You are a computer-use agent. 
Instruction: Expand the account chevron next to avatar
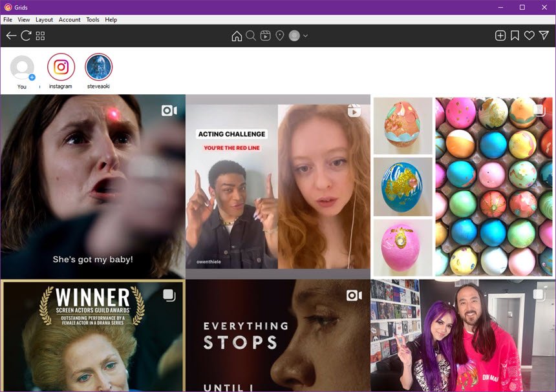(x=305, y=36)
